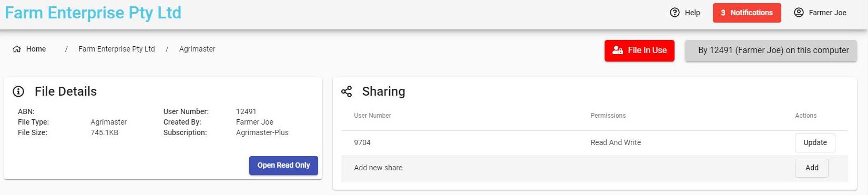This screenshot has width=868, height=195.
Task: Click the Home house icon in breadcrumb
Action: tap(17, 49)
